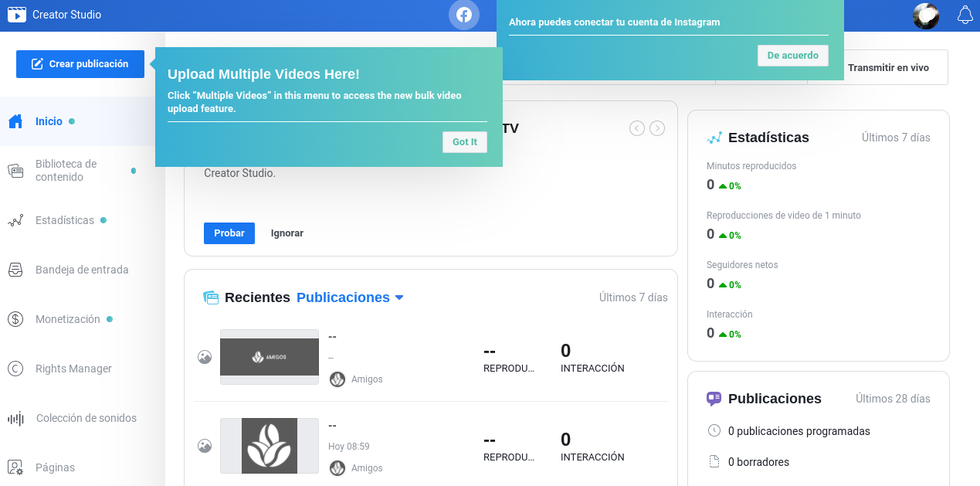Click the Hoy 08:59 timestamp
Viewport: 980px width, 486px height.
349,446
